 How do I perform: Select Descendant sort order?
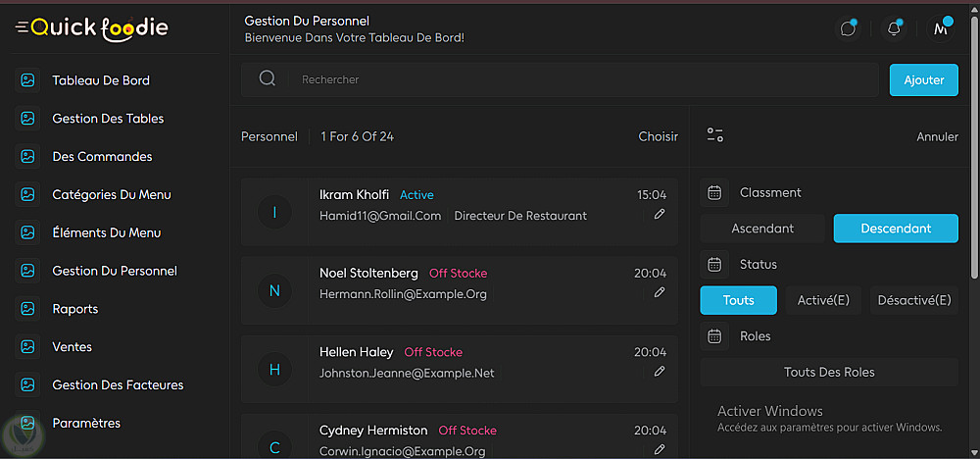[896, 229]
